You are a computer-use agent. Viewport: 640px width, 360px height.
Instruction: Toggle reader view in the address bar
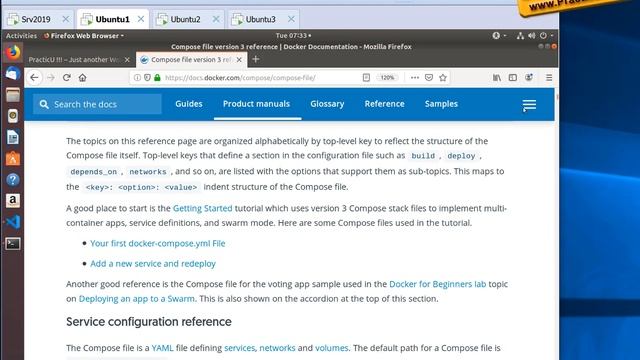coord(366,78)
